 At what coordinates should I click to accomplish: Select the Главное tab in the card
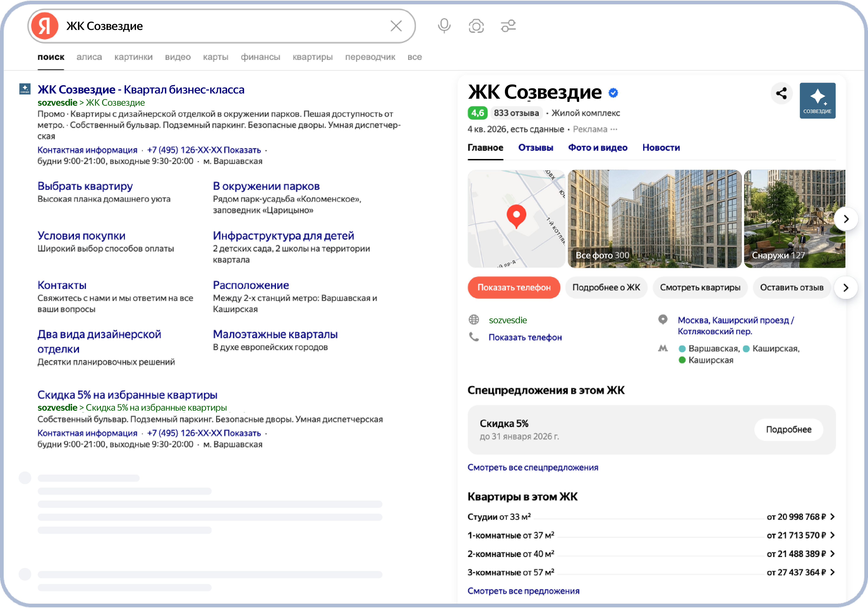pyautogui.click(x=485, y=148)
